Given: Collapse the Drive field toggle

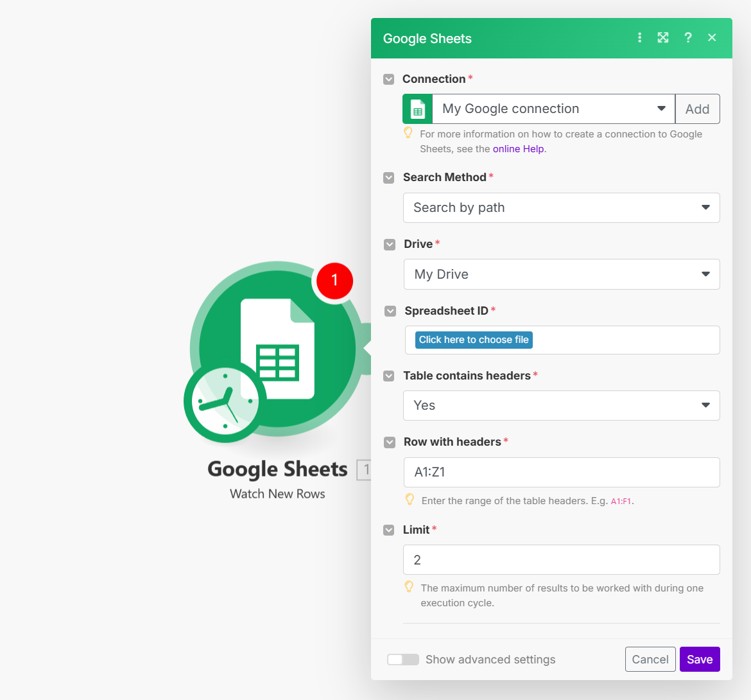Looking at the screenshot, I should pyautogui.click(x=390, y=244).
